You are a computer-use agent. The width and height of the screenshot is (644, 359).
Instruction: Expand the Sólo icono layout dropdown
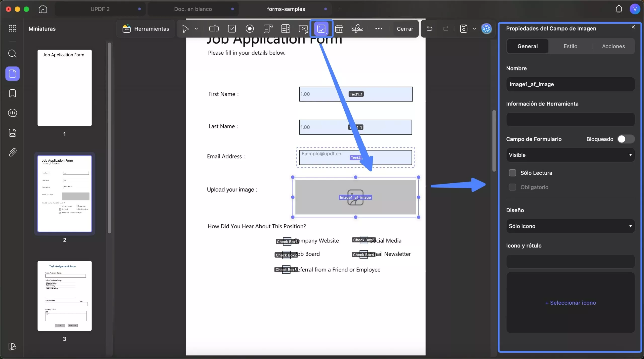point(570,226)
